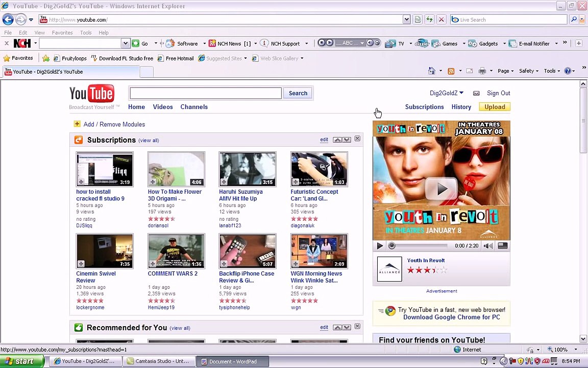Open the Edit menu
The image size is (588, 368).
coord(23,33)
